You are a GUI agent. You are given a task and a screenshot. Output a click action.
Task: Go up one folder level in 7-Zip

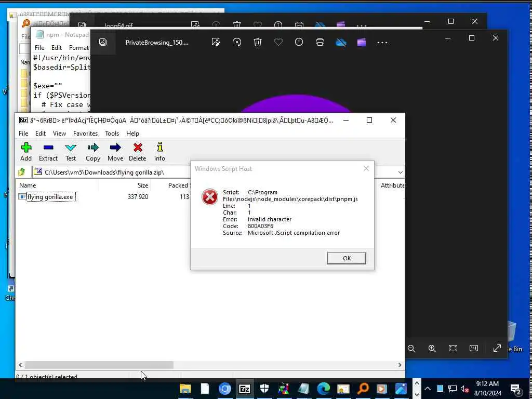click(x=22, y=172)
